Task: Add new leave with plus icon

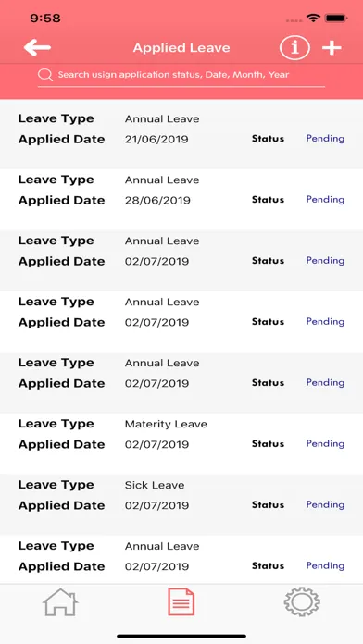Action: tap(332, 48)
